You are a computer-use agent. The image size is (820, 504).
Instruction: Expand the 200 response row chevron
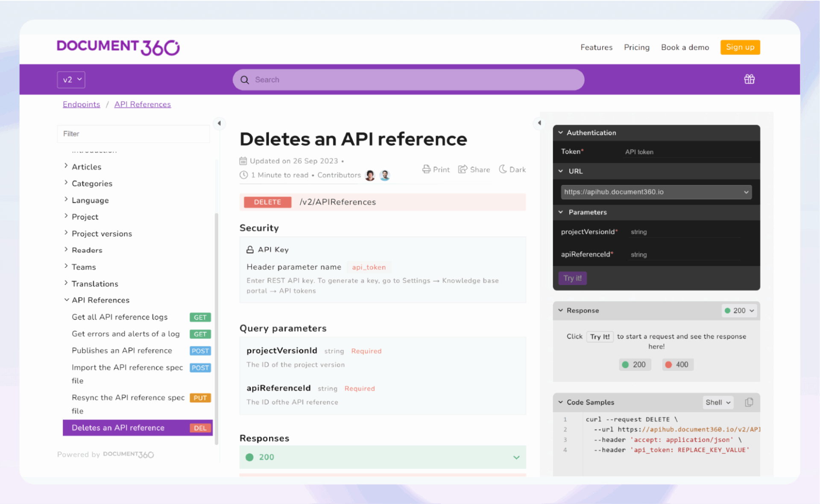[x=516, y=457]
